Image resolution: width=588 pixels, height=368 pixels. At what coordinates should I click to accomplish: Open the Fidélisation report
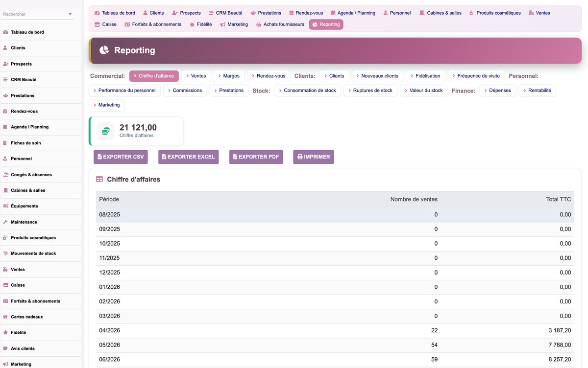pyautogui.click(x=425, y=76)
